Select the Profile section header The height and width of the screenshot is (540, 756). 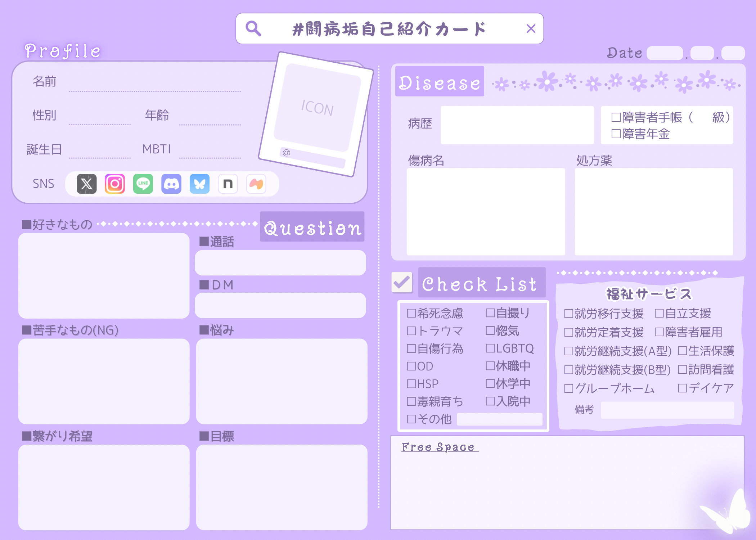62,50
